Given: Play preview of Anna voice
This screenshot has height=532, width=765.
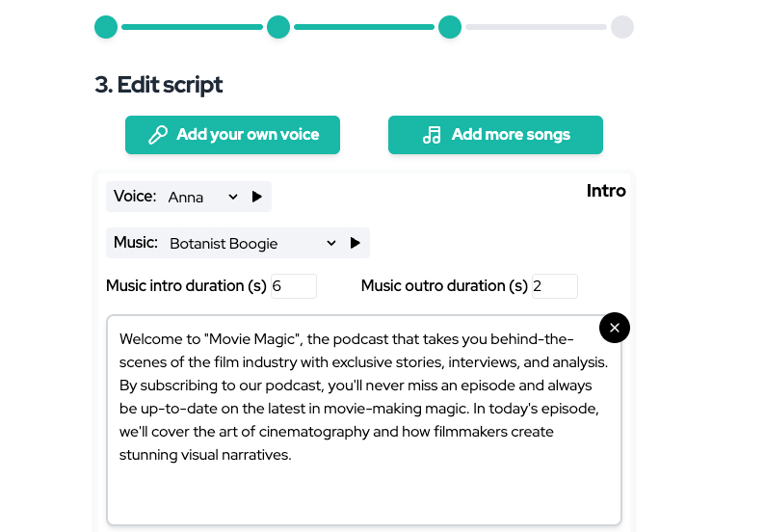Looking at the screenshot, I should click(257, 197).
